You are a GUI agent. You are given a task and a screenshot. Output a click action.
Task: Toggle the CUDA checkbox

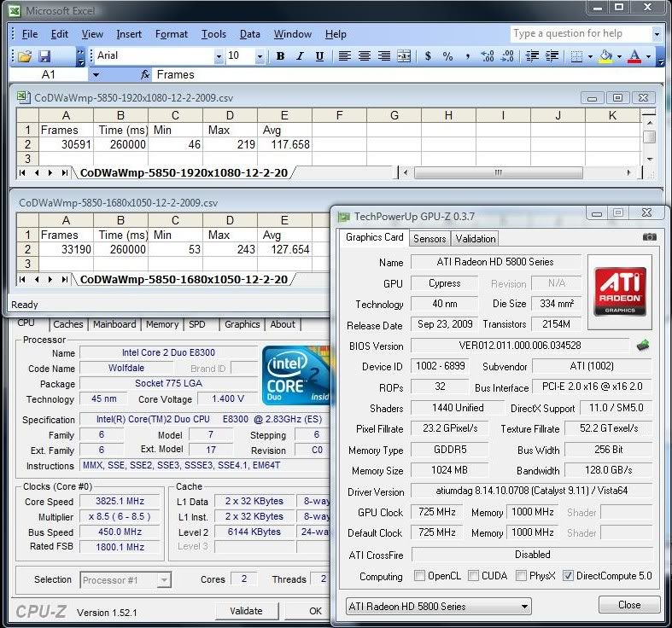point(473,575)
